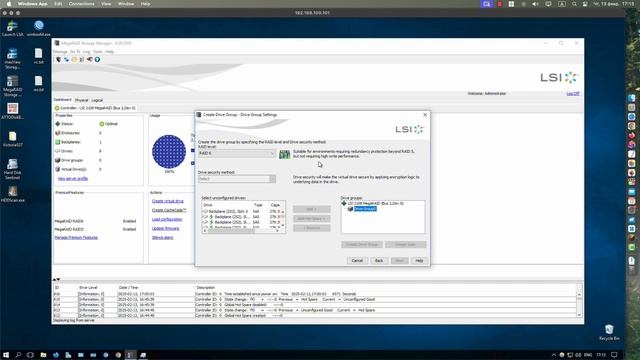This screenshot has height=360, width=640.
Task: Click Back button in dialog
Action: [x=379, y=260]
